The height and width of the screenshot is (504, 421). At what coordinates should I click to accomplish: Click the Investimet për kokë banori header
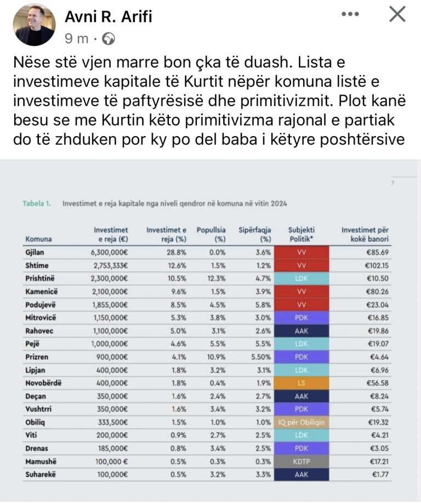(365, 235)
